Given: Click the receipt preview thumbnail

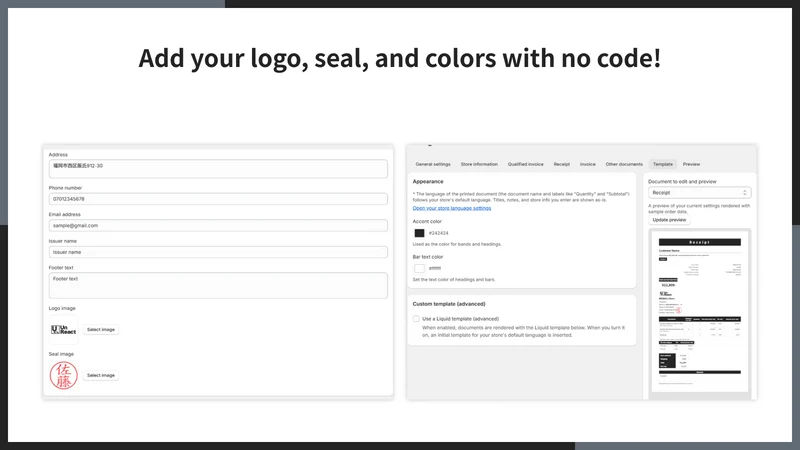Looking at the screenshot, I should click(x=699, y=312).
